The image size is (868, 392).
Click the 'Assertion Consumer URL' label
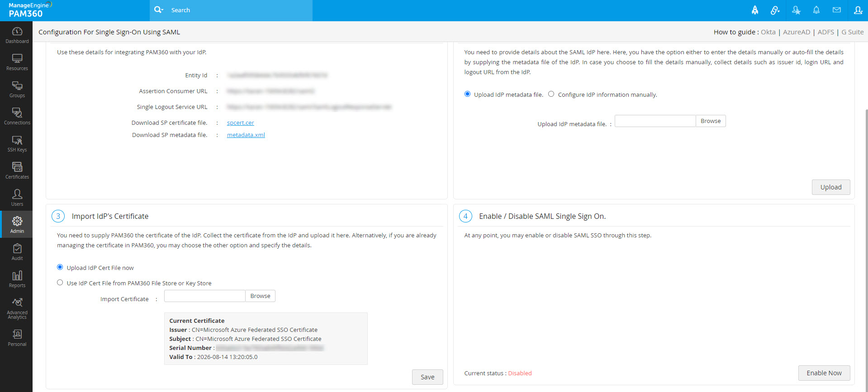173,91
